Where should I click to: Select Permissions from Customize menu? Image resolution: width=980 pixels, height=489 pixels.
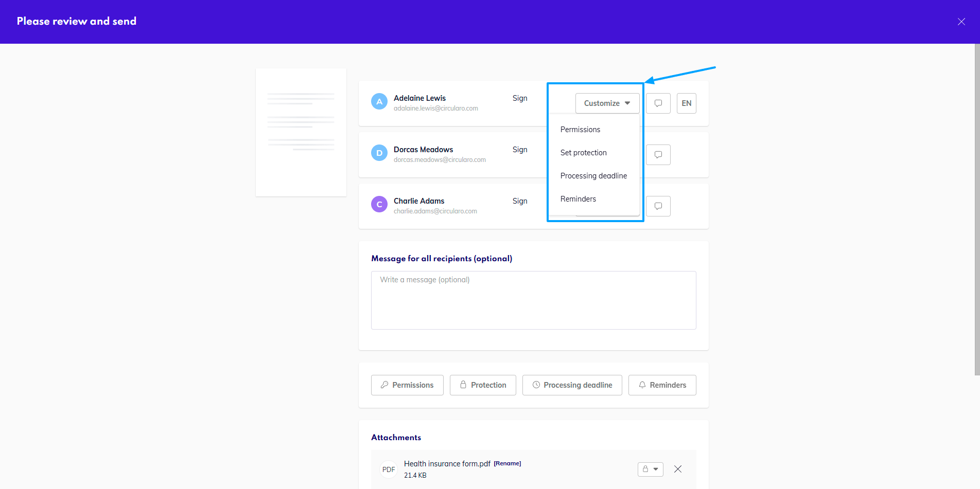pos(580,130)
